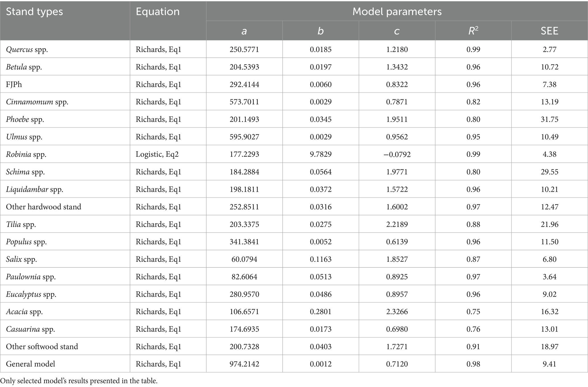Click the Equation column header
588x387 pixels.
158,12
